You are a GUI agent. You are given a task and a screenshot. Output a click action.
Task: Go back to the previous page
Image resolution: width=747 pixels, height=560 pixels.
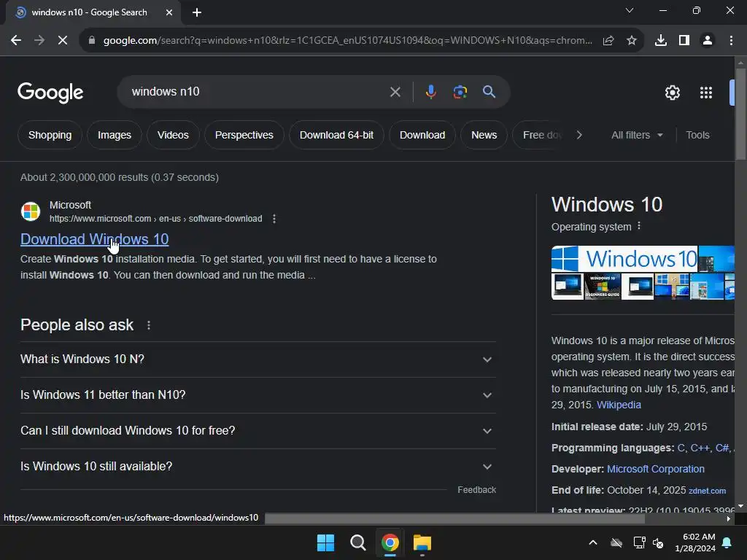[x=16, y=41]
